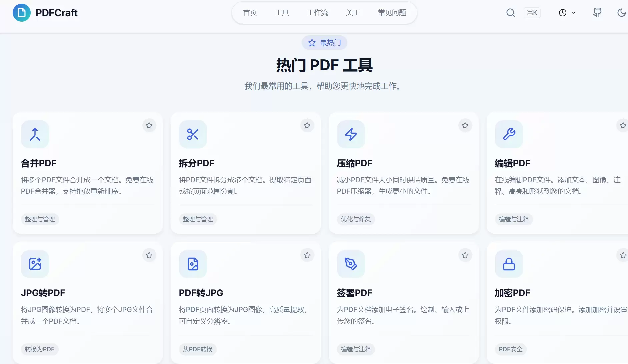Open the 编辑PDF tool title
This screenshot has width=628, height=364.
coord(513,163)
